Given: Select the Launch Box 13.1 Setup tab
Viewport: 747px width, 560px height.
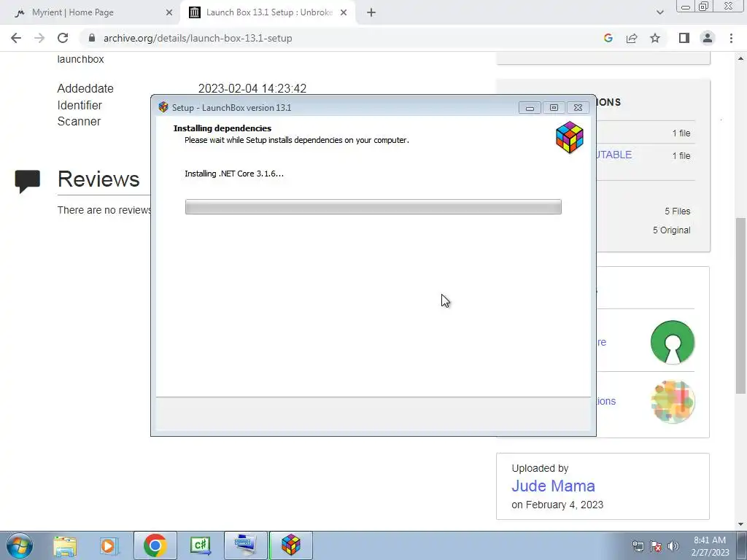Looking at the screenshot, I should coord(269,12).
